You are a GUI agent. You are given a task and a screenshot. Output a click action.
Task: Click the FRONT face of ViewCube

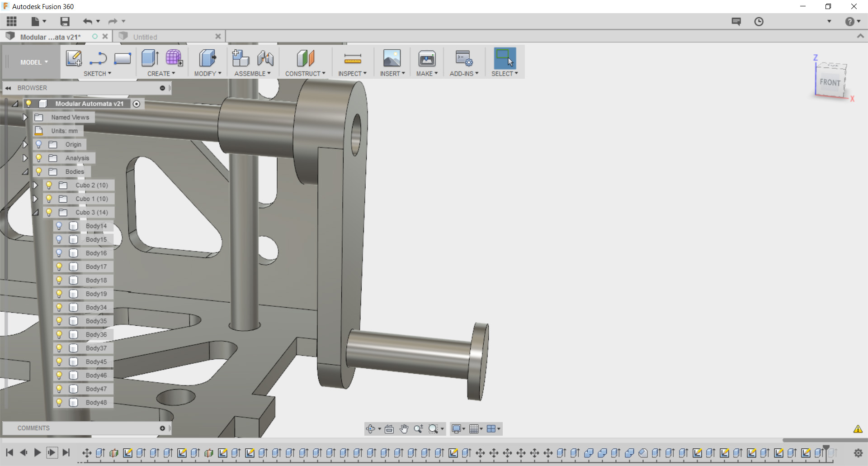pyautogui.click(x=830, y=82)
